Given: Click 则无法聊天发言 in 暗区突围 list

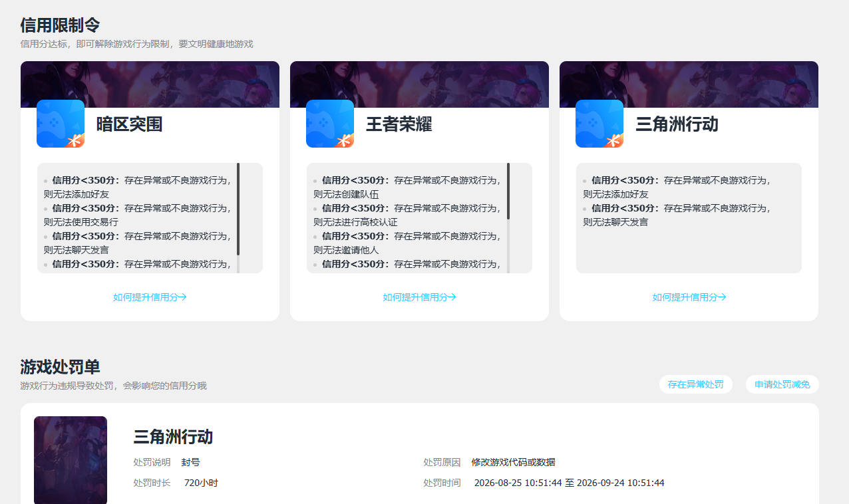Looking at the screenshot, I should pos(77,250).
